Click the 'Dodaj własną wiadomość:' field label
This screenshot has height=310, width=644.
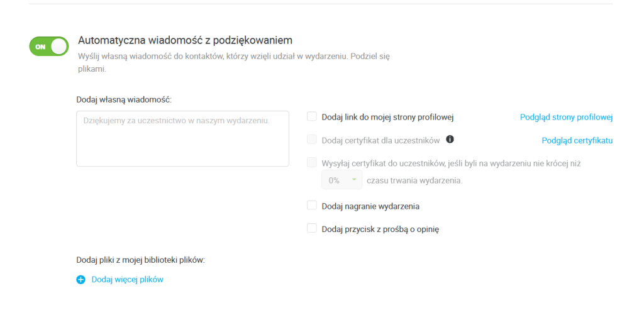[124, 99]
